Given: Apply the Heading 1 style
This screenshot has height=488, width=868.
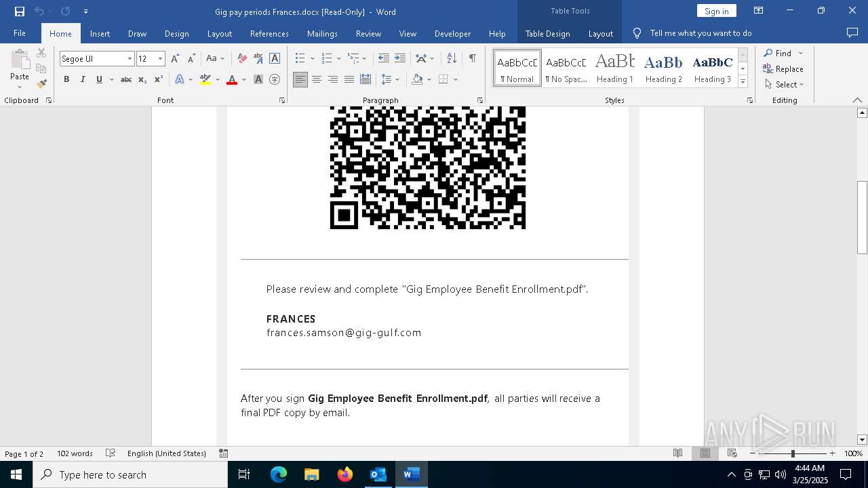Looking at the screenshot, I should [x=615, y=68].
